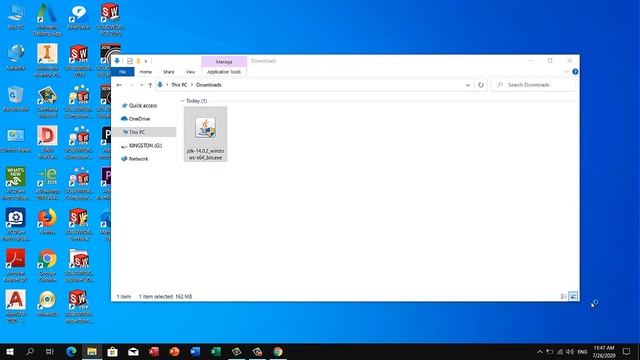This screenshot has height=360, width=640.
Task: Collapse the Today (1) group
Action: [182, 101]
